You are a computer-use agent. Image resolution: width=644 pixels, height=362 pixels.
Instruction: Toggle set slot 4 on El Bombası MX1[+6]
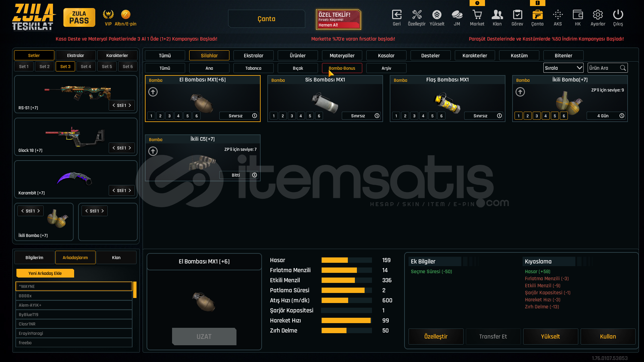click(x=178, y=116)
